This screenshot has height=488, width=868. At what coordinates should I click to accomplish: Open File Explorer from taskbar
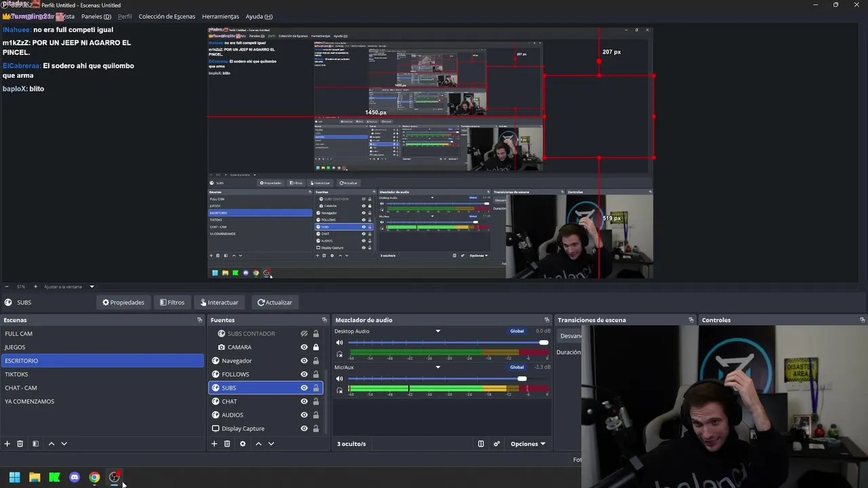point(35,477)
